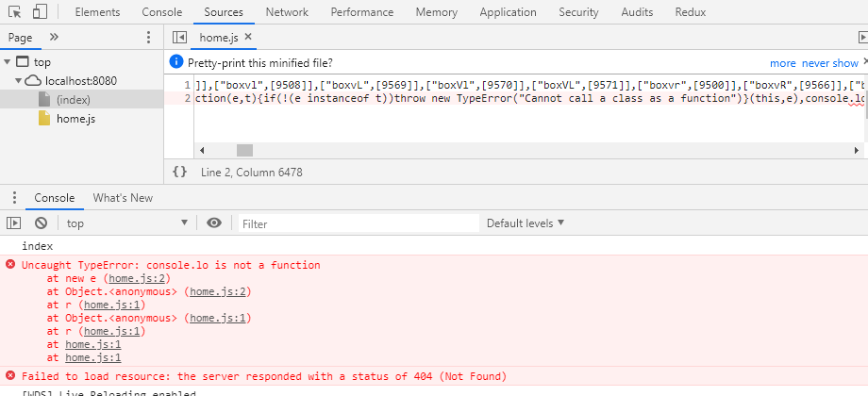This screenshot has height=396, width=868.
Task: Clear the console with the ban icon
Action: (41, 223)
